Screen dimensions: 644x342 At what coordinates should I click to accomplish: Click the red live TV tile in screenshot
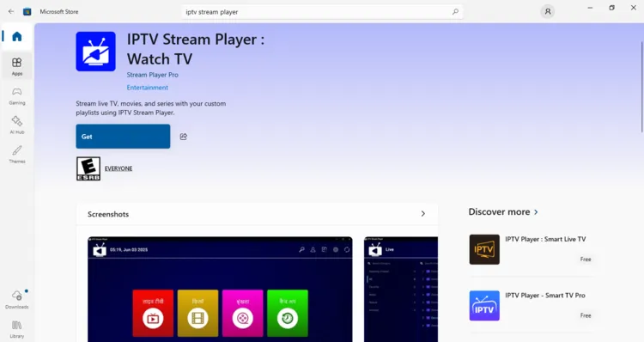pyautogui.click(x=153, y=314)
